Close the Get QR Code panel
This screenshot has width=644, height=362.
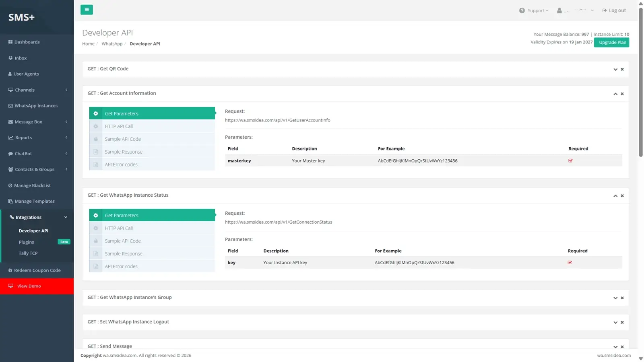coord(622,69)
